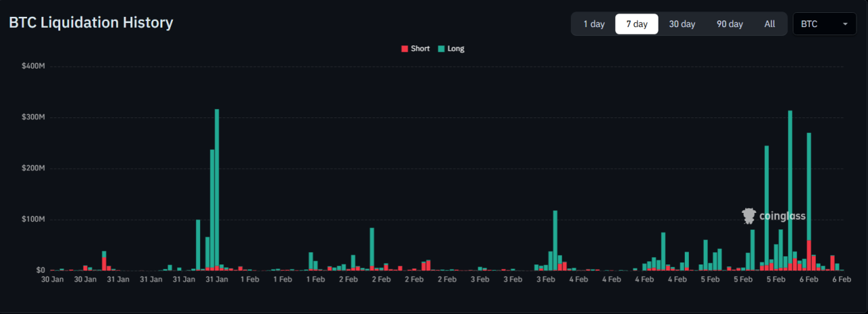This screenshot has height=314, width=868.
Task: Open the BTC coin selector dropdown
Action: [x=823, y=24]
